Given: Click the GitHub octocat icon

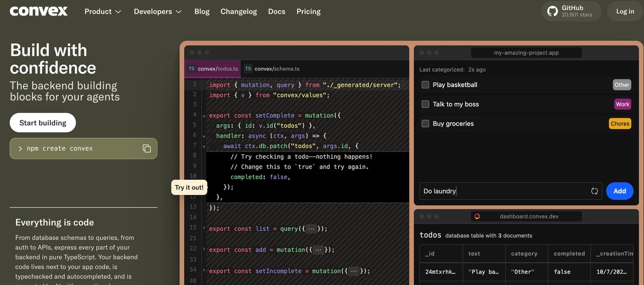Looking at the screenshot, I should 553,11.
